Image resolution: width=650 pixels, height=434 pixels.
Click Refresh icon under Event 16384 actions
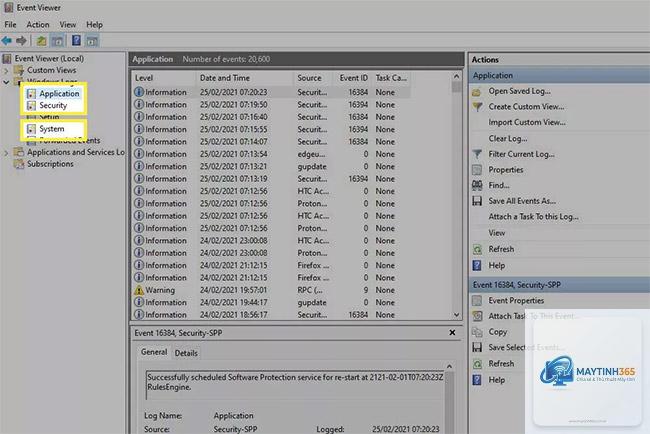click(x=477, y=364)
